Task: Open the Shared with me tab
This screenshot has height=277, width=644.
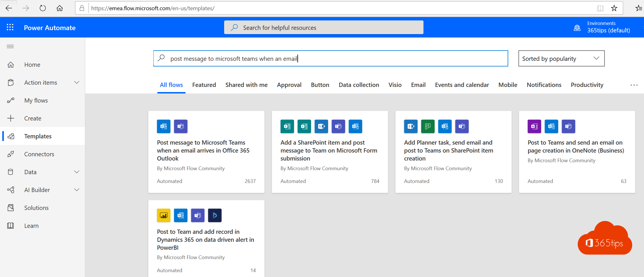Action: [246, 85]
